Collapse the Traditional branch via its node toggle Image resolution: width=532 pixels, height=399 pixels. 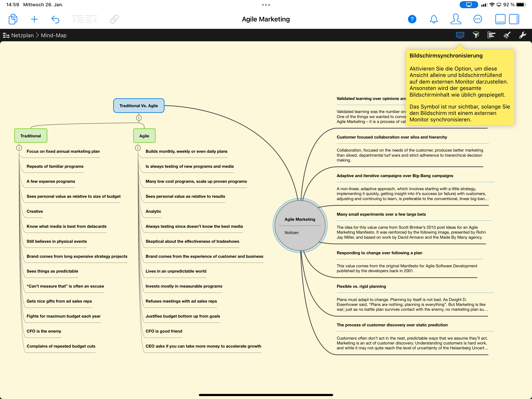pyautogui.click(x=19, y=148)
